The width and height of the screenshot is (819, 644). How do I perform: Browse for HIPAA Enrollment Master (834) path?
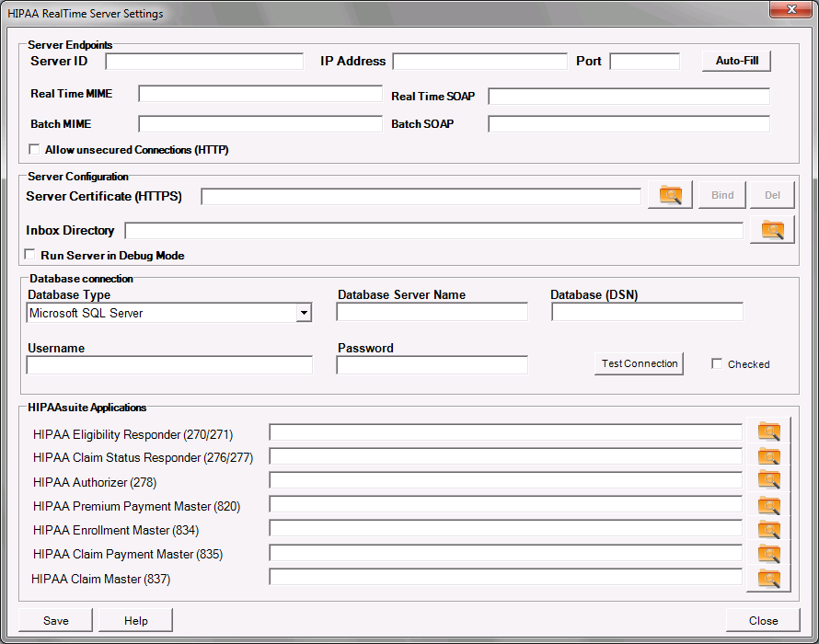pos(768,529)
